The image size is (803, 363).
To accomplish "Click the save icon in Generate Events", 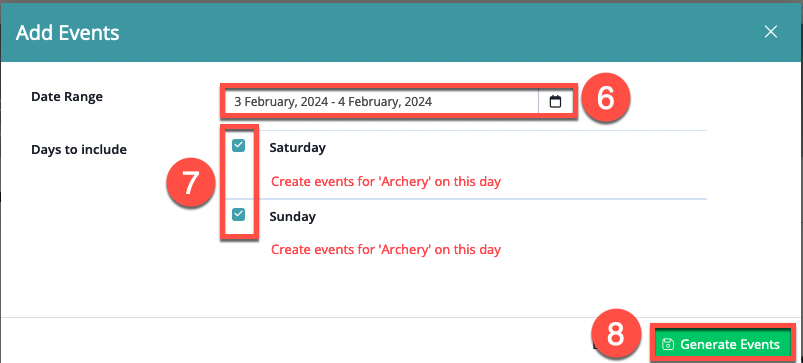I will pos(668,344).
